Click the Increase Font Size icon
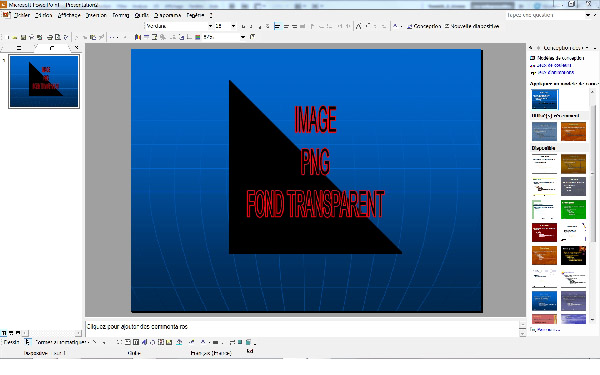The image size is (600, 375). [359, 26]
